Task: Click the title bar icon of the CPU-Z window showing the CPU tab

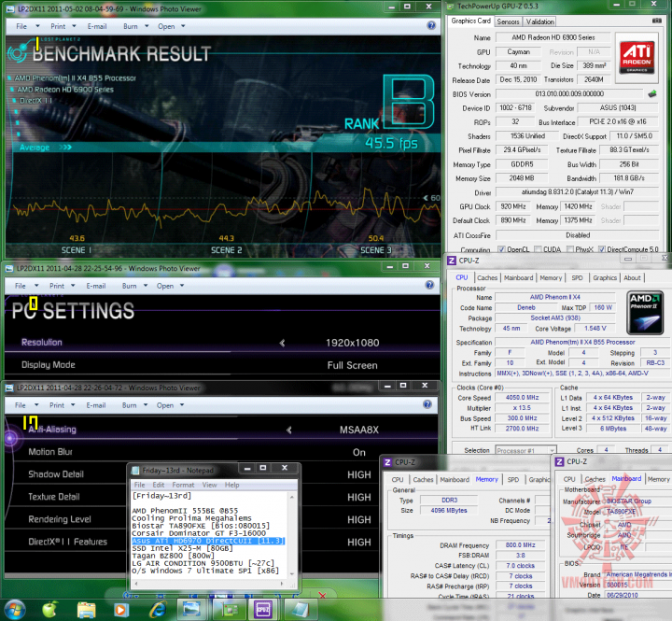Action: pyautogui.click(x=452, y=261)
